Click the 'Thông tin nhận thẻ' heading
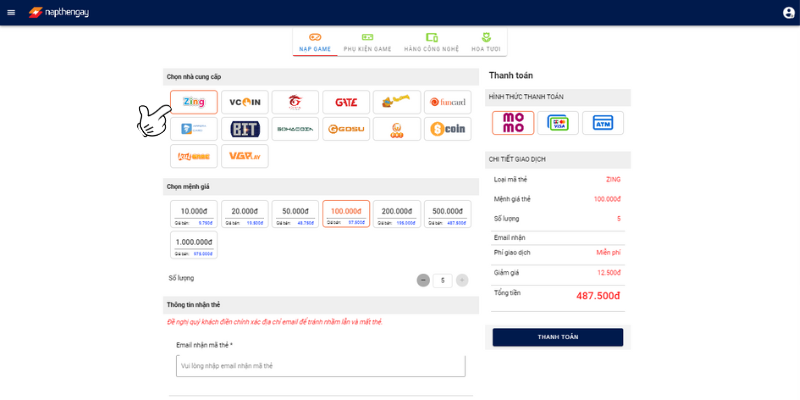 (x=193, y=305)
